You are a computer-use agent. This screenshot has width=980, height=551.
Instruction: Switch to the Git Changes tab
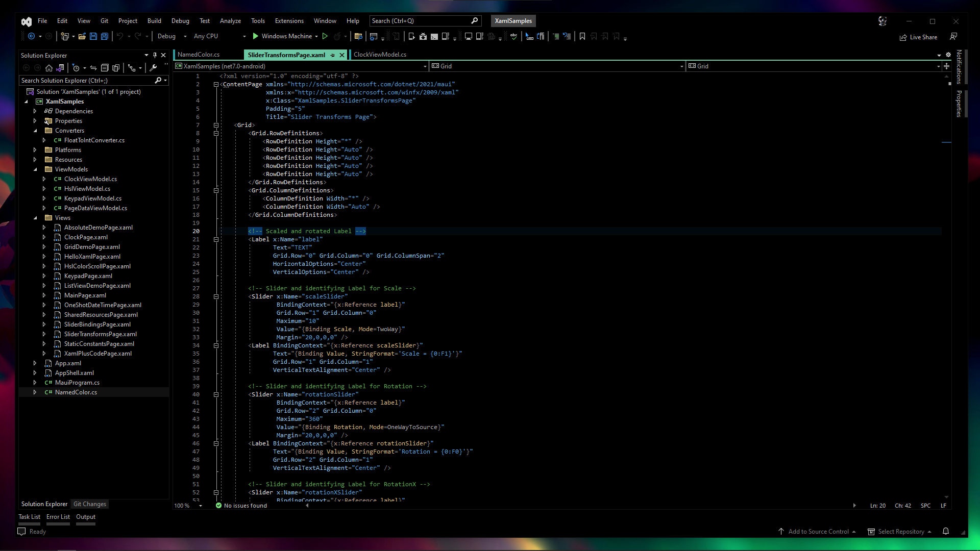pyautogui.click(x=89, y=504)
